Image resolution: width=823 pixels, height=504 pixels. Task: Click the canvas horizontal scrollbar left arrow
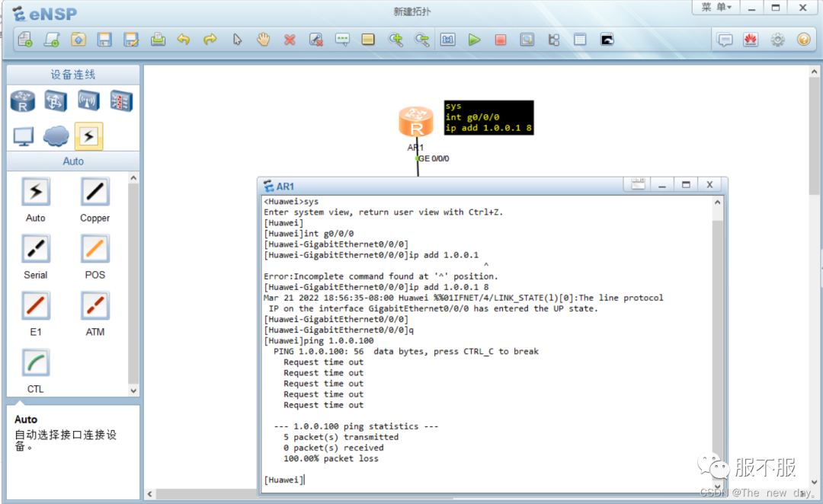(x=150, y=494)
